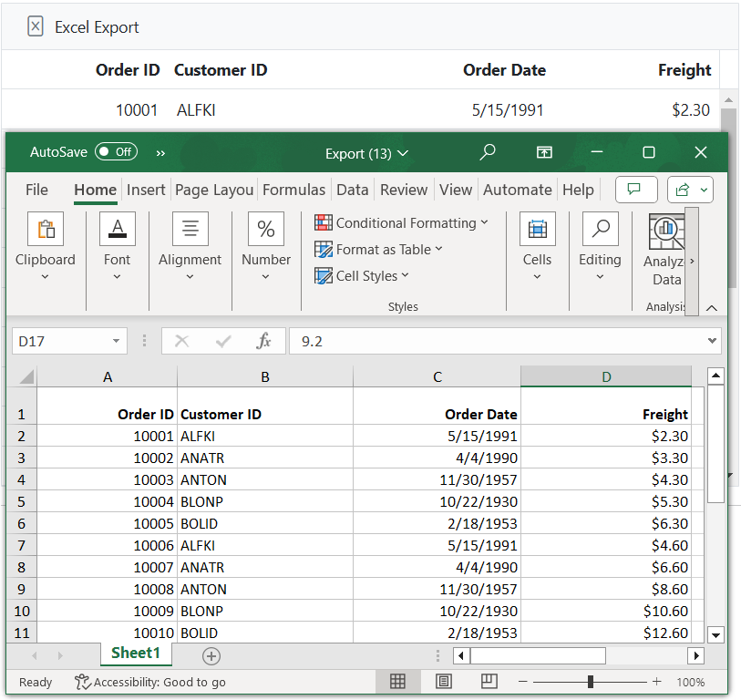Open the Comments speech bubble button
Viewport: 741px width, 700px height.
pos(635,190)
